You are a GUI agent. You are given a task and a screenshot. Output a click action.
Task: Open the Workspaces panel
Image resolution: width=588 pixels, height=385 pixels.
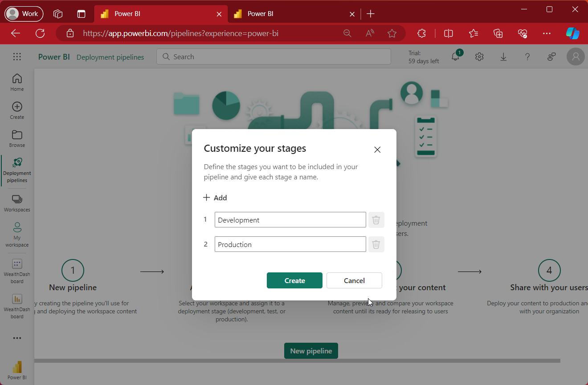click(x=16, y=202)
